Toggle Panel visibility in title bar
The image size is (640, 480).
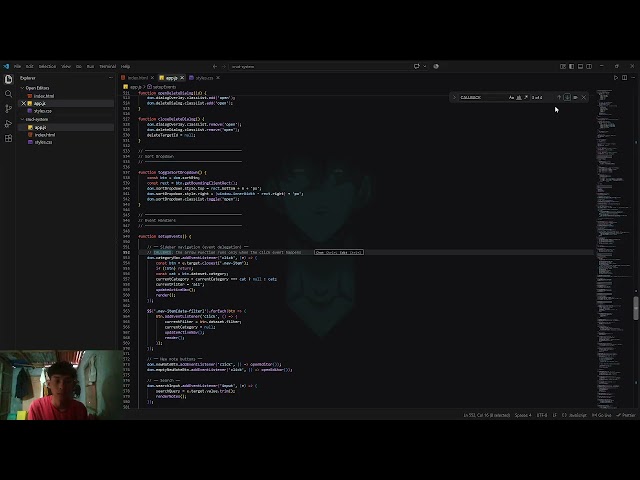[580, 66]
